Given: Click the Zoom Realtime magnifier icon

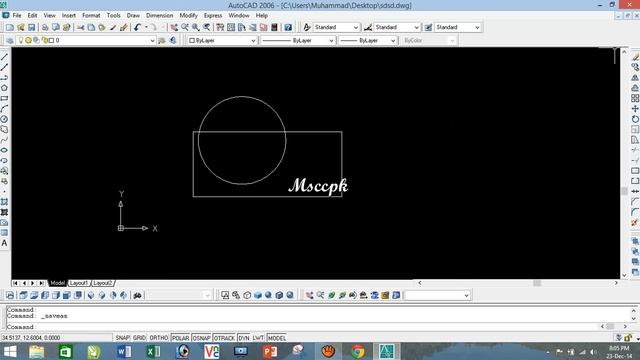Looking at the screenshot, I should [185, 27].
